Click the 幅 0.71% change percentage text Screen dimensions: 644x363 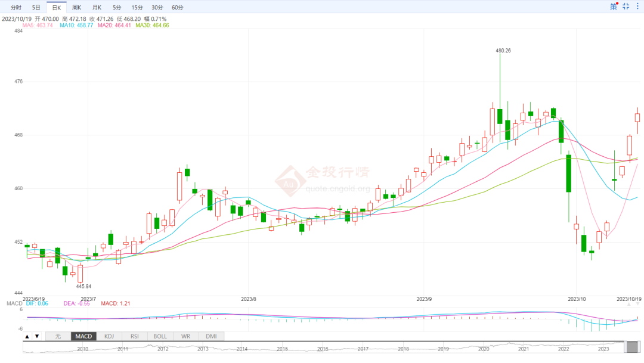(x=155, y=19)
